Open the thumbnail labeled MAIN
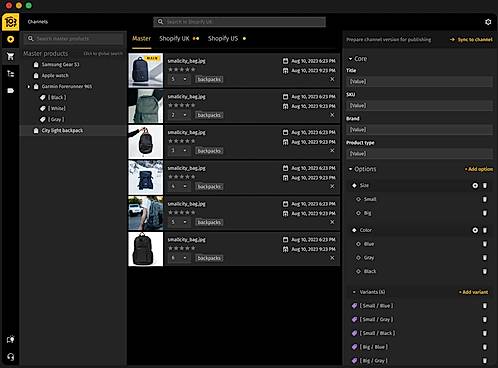498x368 pixels. coord(146,70)
